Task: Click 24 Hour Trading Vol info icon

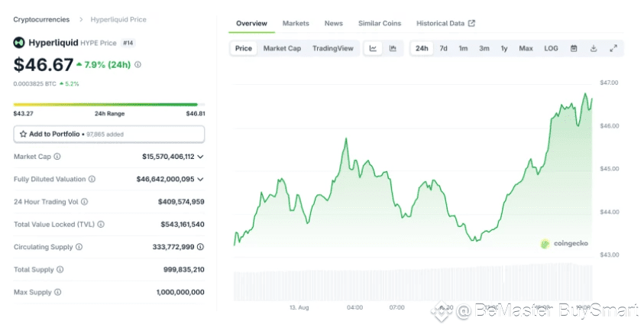Action: pyautogui.click(x=84, y=202)
